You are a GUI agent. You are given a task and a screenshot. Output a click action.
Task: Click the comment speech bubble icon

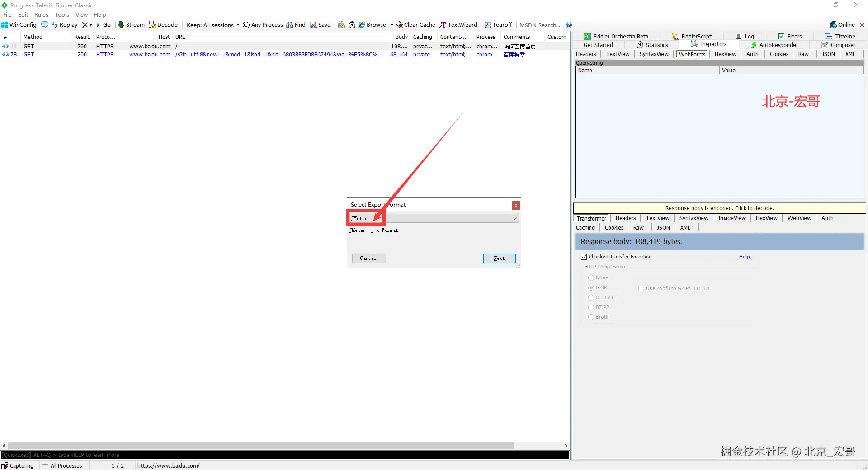44,25
